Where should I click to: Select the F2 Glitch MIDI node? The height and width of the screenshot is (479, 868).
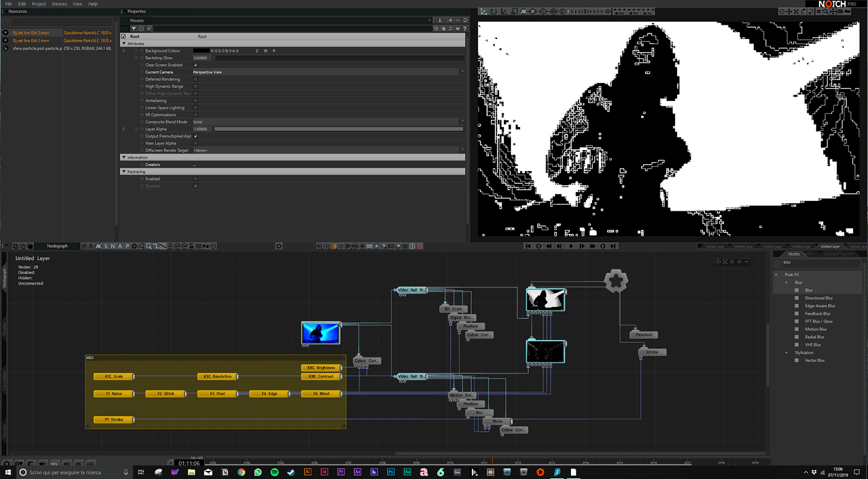166,393
